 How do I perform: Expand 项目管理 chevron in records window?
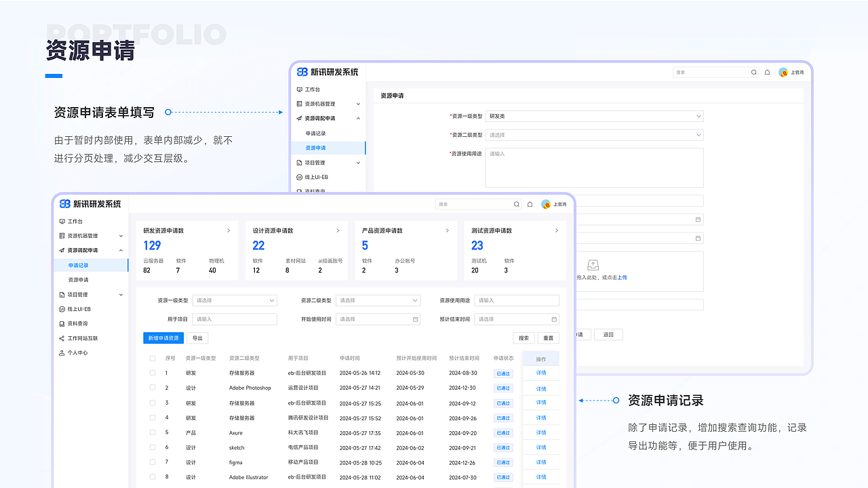[x=121, y=295]
